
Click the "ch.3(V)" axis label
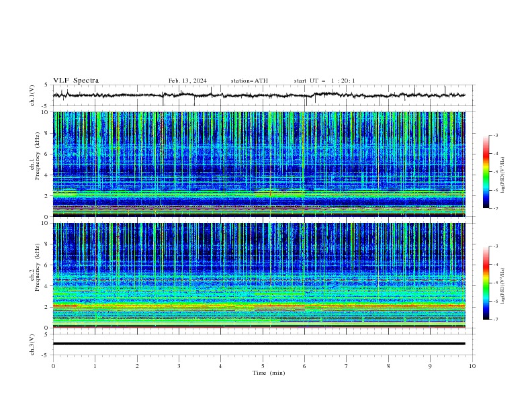[x=32, y=345]
